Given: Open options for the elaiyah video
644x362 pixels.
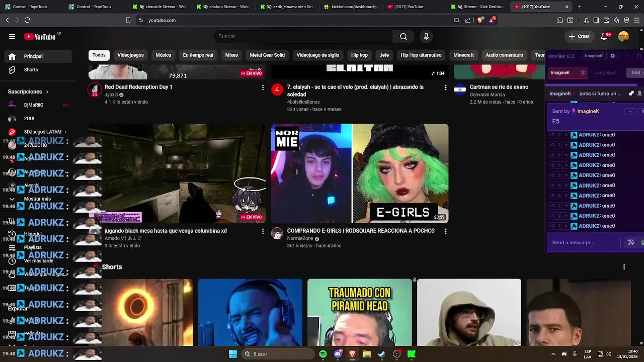Looking at the screenshot, I should click(445, 88).
